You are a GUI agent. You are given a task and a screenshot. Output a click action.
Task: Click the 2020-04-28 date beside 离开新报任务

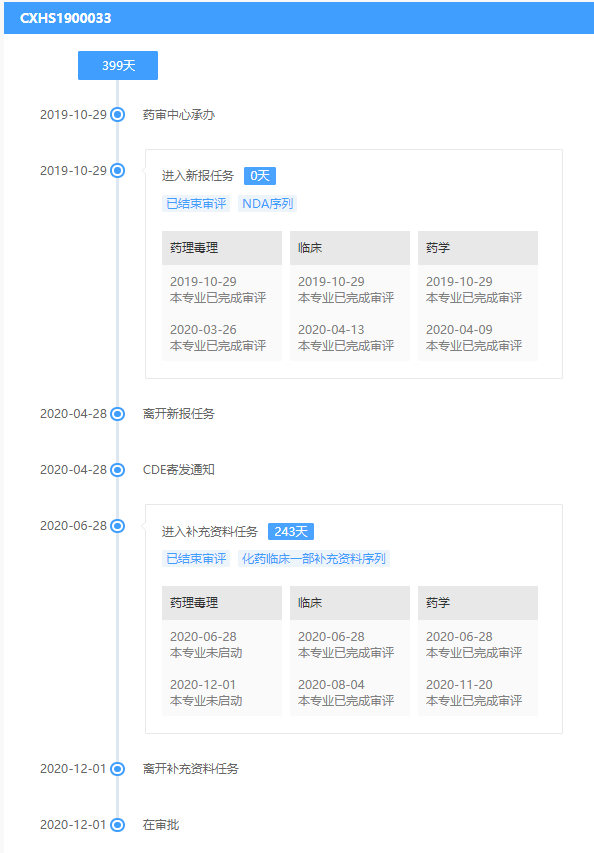tap(73, 414)
